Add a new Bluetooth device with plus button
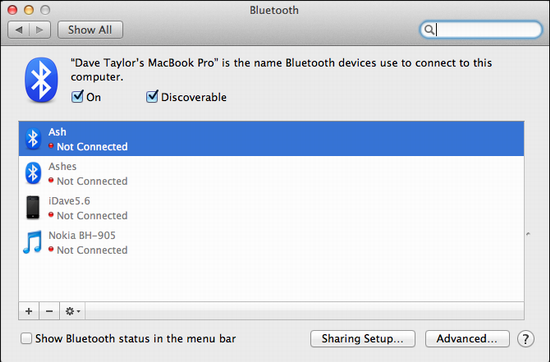The height and width of the screenshot is (362, 550). coord(29,311)
